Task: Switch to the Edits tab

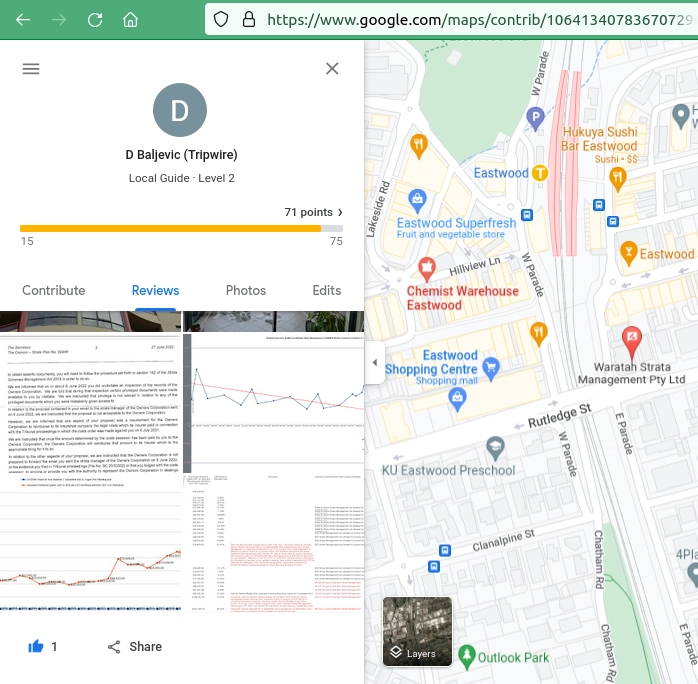Action: tap(327, 291)
